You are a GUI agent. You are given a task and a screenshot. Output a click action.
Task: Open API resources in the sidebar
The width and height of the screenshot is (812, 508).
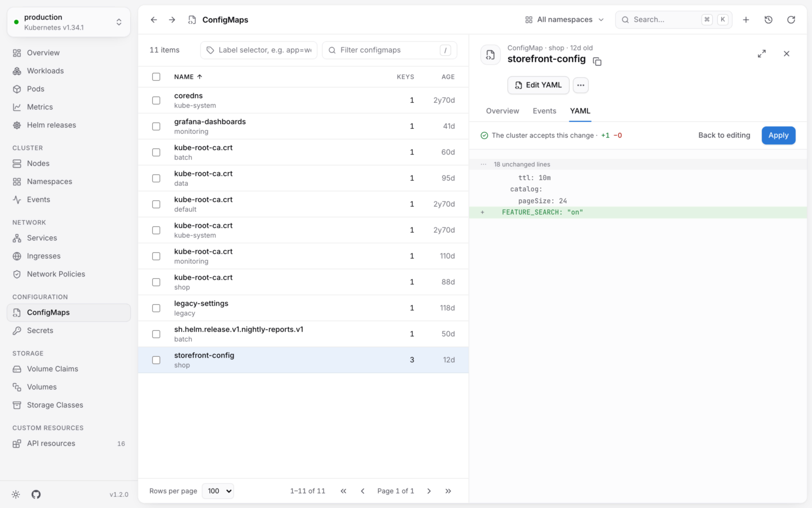[x=69, y=444]
